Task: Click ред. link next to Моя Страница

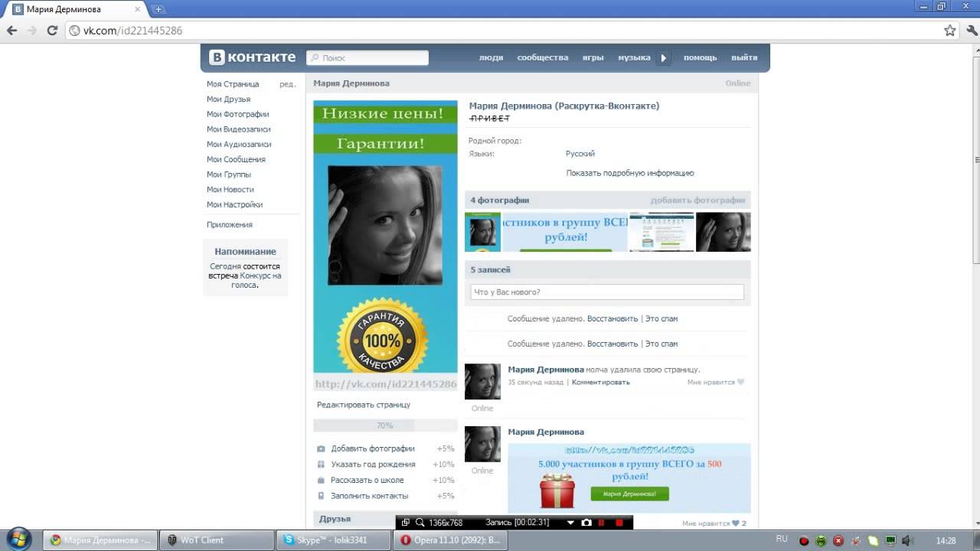Action: [x=287, y=84]
